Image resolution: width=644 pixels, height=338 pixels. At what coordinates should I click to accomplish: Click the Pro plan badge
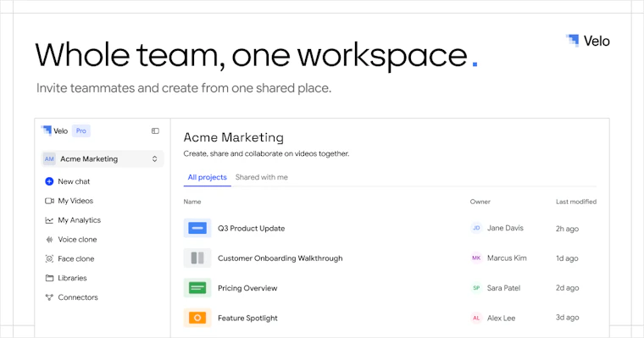(80, 130)
